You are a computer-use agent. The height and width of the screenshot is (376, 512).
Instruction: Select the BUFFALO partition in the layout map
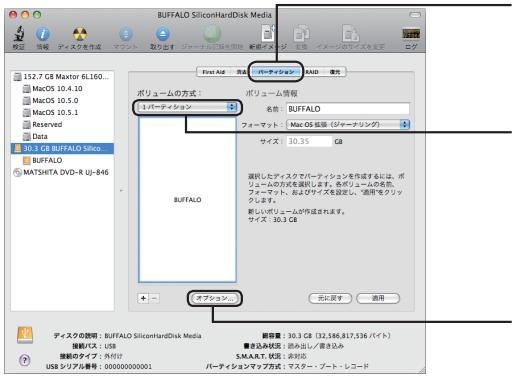click(187, 199)
